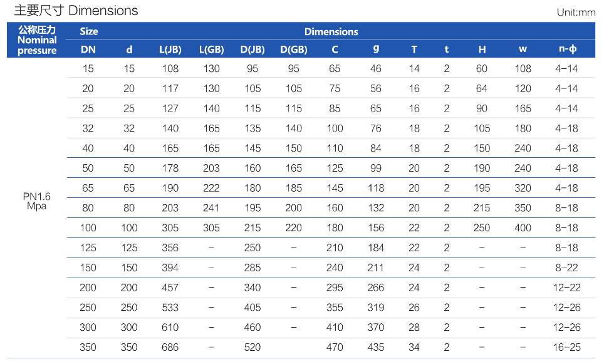The height and width of the screenshot is (364, 604).
Task: Click the Unit:mm label
Action: pyautogui.click(x=575, y=12)
